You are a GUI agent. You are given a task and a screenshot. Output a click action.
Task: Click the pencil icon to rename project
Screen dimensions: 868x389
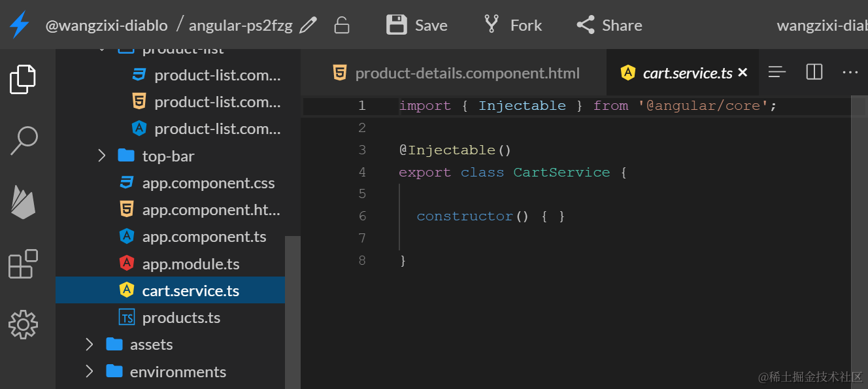coord(308,25)
